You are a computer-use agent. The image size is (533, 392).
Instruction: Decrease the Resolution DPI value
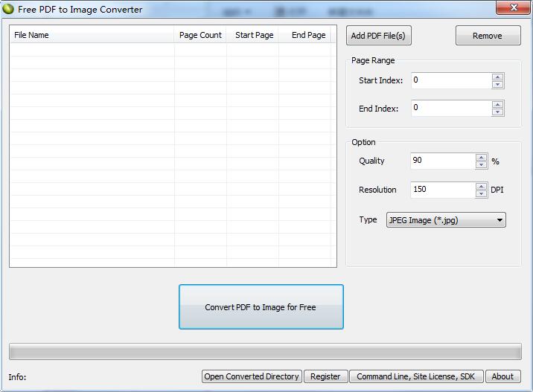(x=482, y=193)
